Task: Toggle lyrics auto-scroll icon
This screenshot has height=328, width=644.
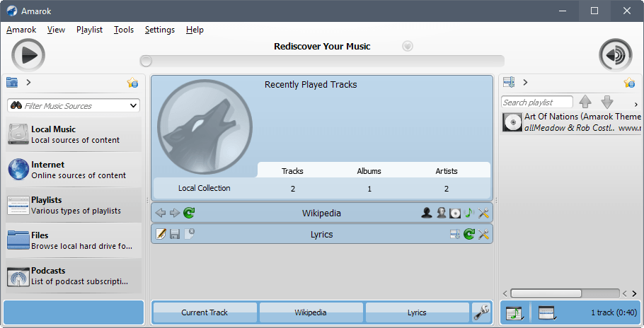Action: pos(455,234)
